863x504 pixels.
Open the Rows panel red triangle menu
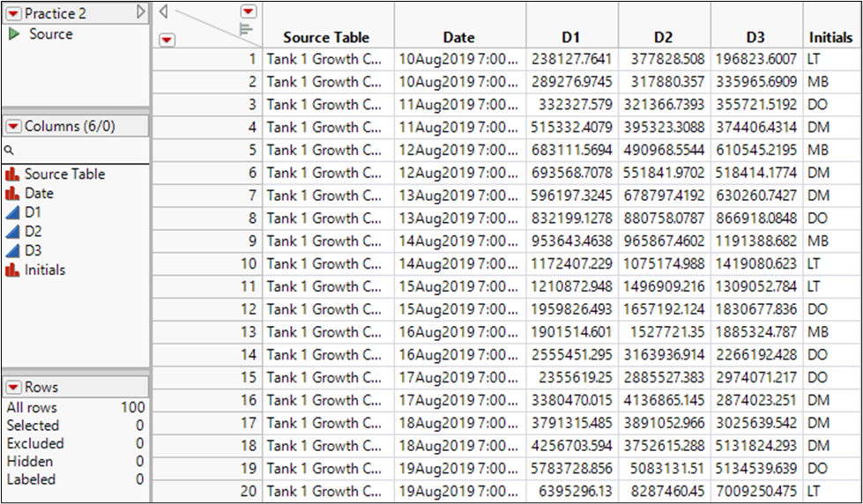[13, 388]
